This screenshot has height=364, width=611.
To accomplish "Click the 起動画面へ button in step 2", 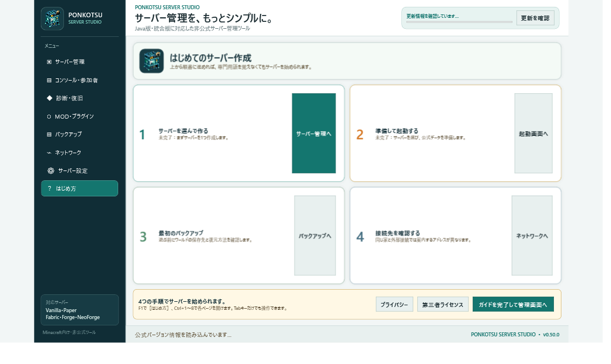I will click(x=533, y=134).
